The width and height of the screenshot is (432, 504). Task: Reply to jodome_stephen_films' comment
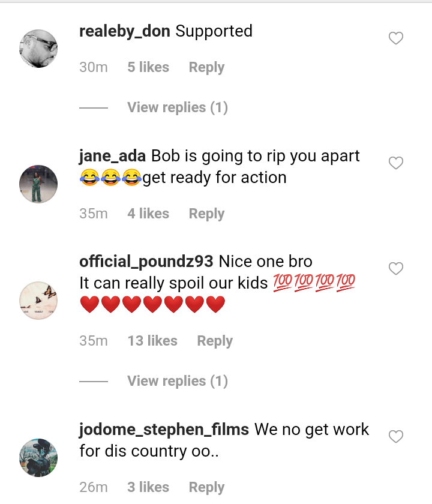[x=206, y=487]
